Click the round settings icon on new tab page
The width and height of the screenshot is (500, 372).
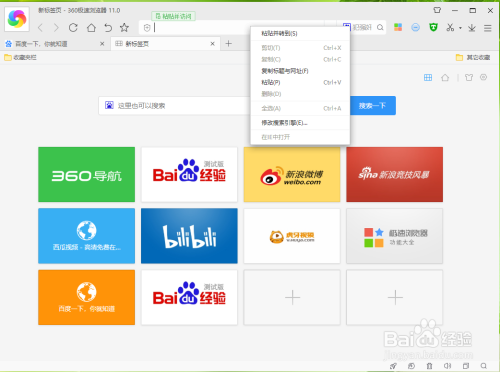(483, 77)
